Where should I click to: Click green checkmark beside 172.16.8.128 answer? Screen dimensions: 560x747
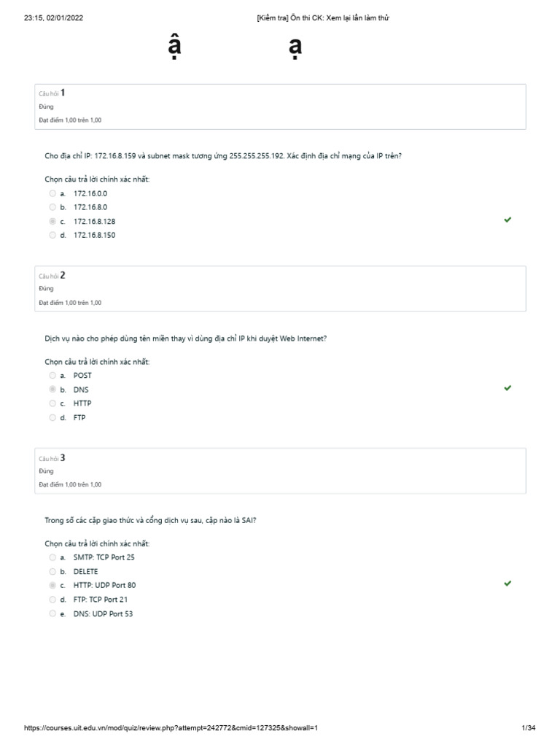[507, 220]
